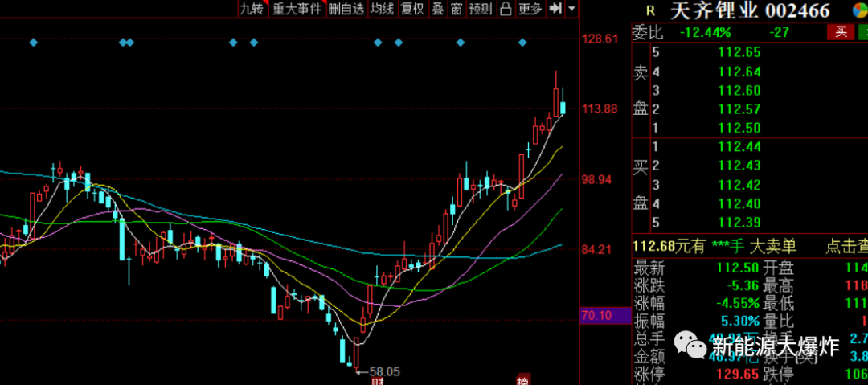868x385 pixels.
Task: Click the 58.05 low price label
Action: [384, 371]
